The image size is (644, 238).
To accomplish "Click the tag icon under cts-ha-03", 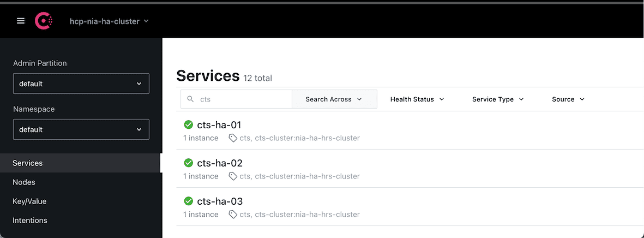I will (x=233, y=215).
